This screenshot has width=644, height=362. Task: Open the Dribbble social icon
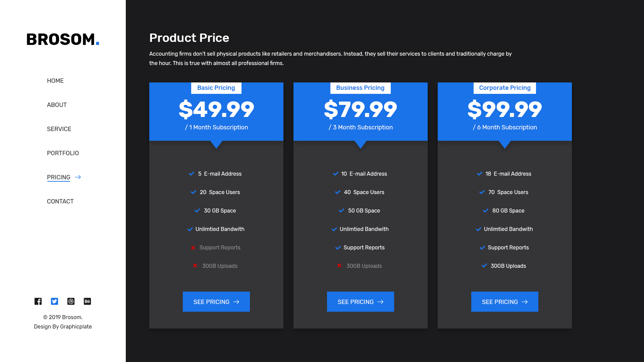point(71,301)
